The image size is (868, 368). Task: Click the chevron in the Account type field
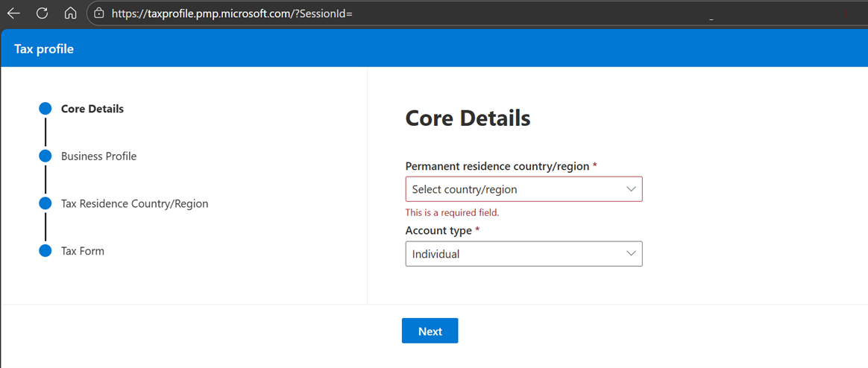pos(631,254)
